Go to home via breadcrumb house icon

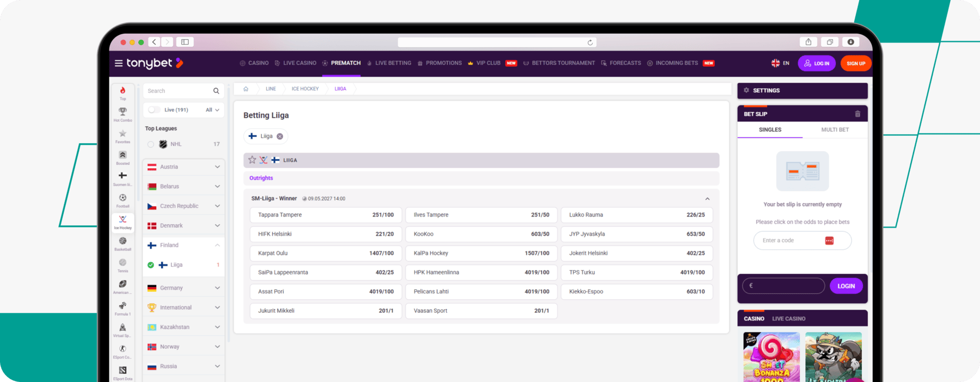246,89
